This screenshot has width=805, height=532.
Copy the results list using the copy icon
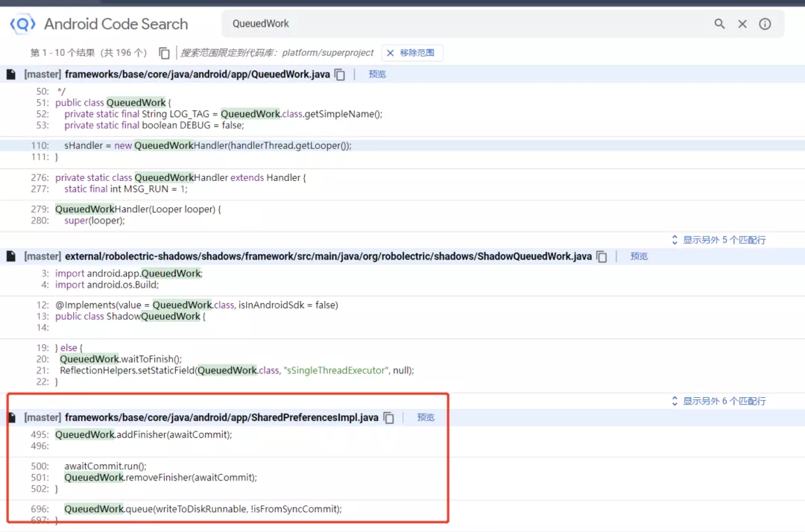[164, 53]
